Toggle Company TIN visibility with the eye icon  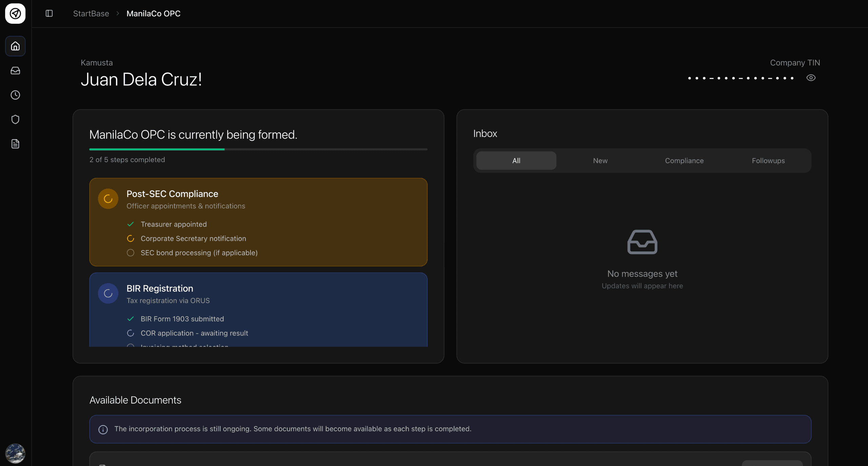coord(811,78)
